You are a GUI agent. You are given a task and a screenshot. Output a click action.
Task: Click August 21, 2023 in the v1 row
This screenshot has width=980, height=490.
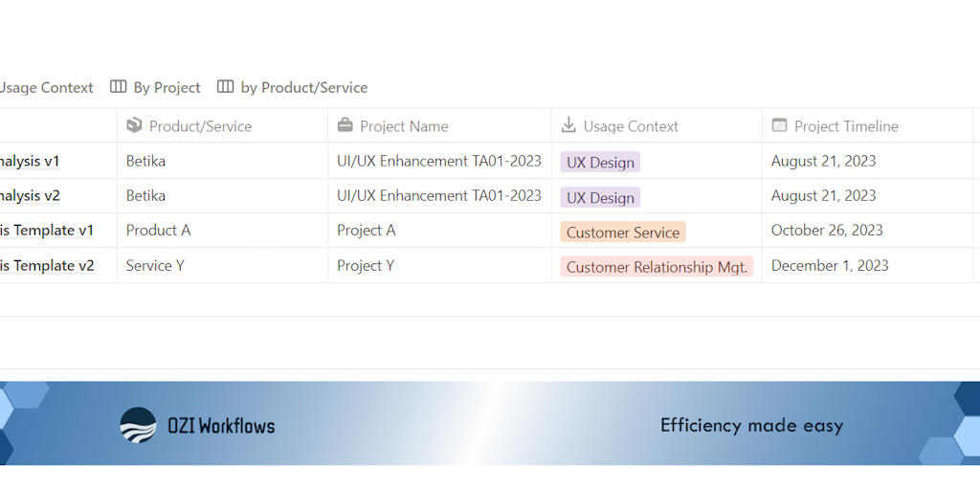tap(823, 161)
